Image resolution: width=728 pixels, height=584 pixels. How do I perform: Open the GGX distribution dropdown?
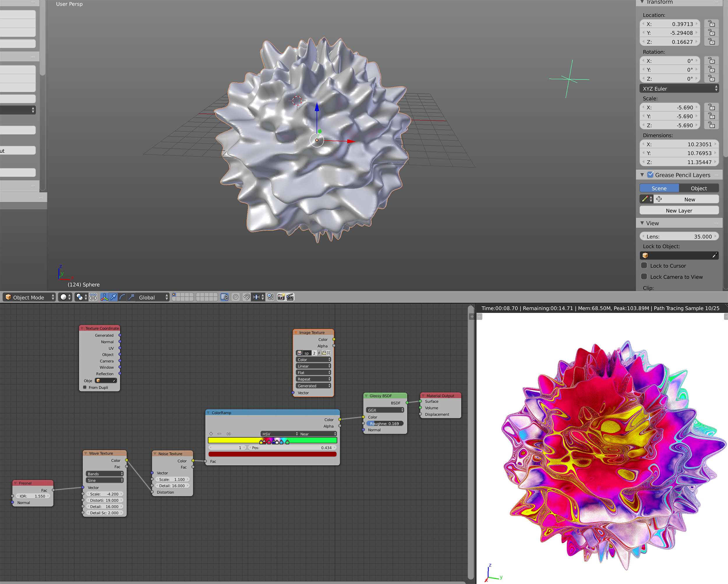[385, 410]
